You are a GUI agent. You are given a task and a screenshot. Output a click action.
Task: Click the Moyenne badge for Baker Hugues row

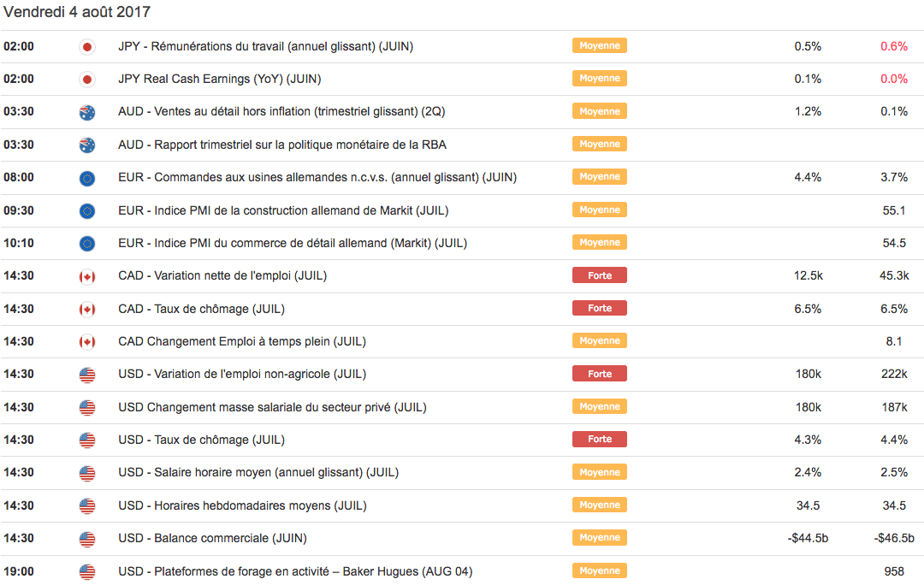coord(600,570)
